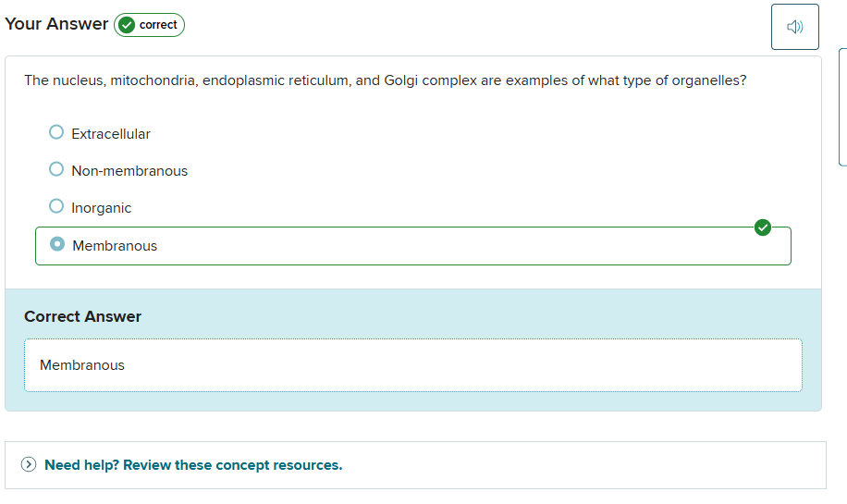
Task: Click the question text about organelles
Action: tap(385, 80)
